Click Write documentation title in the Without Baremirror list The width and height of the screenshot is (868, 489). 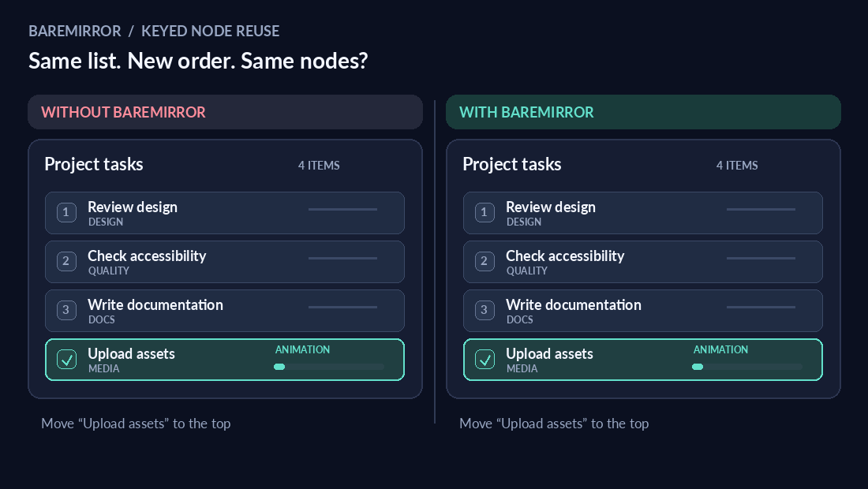pos(155,304)
